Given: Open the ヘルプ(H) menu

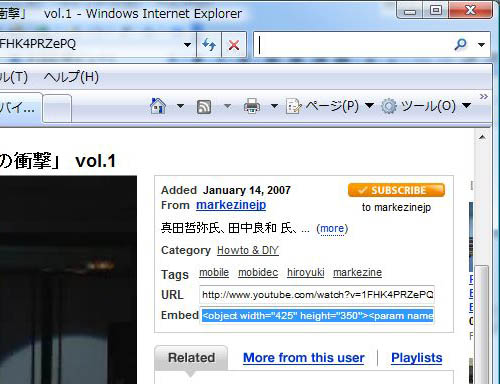Looking at the screenshot, I should click(x=71, y=77).
